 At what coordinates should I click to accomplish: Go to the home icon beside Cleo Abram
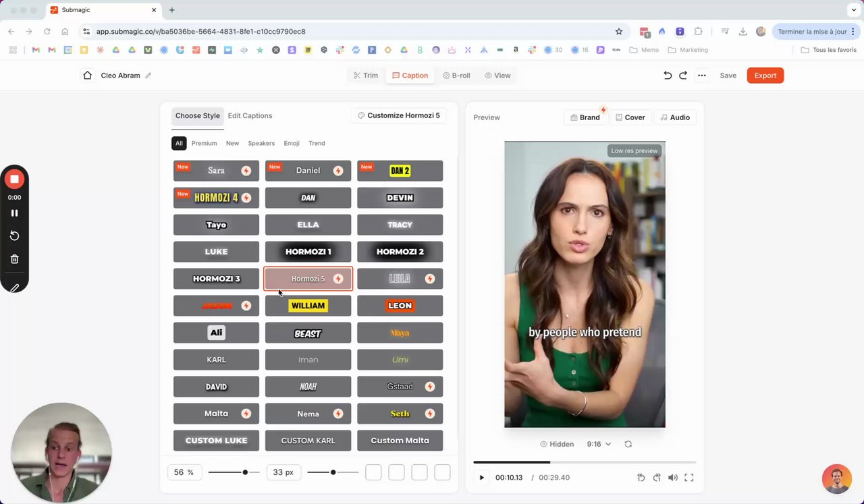click(x=87, y=76)
